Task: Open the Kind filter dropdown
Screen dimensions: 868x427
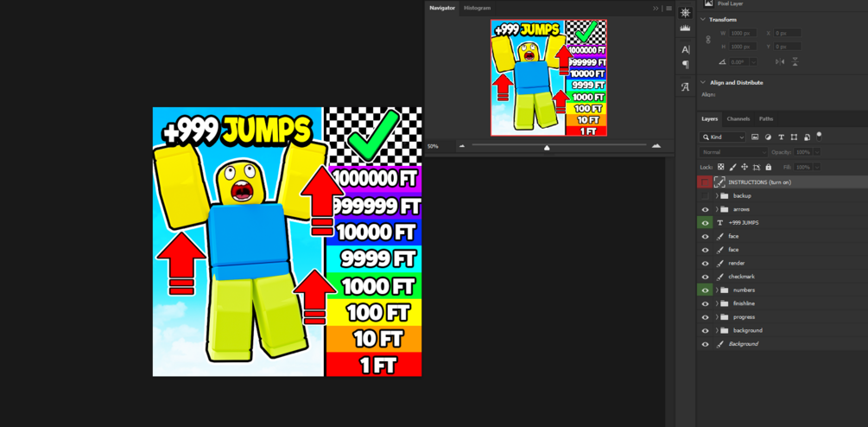Action: [722, 137]
